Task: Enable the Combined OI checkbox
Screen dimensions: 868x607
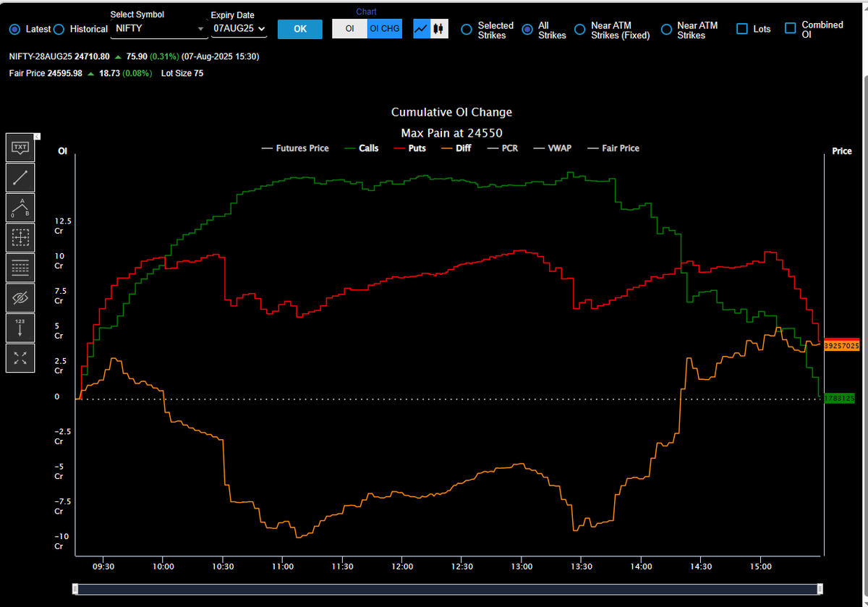Action: point(790,28)
